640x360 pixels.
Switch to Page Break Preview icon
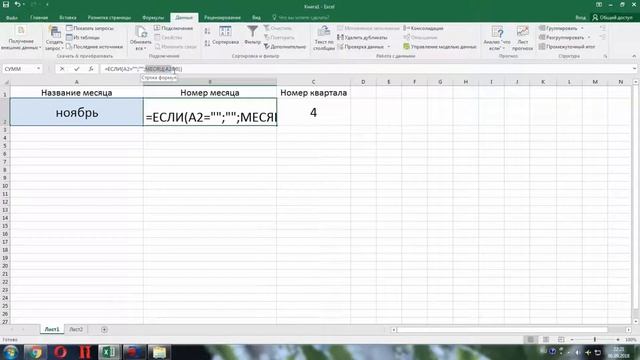click(561, 340)
